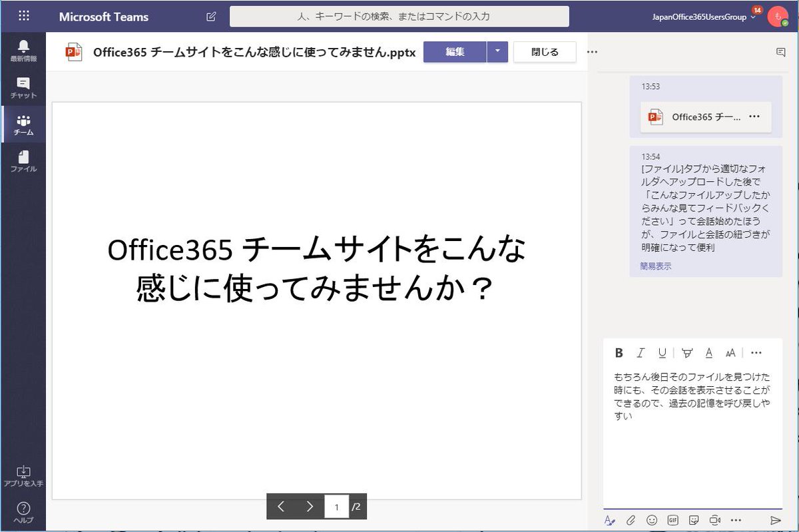Click the new chat compose icon
Image resolution: width=799 pixels, height=532 pixels.
tap(211, 17)
